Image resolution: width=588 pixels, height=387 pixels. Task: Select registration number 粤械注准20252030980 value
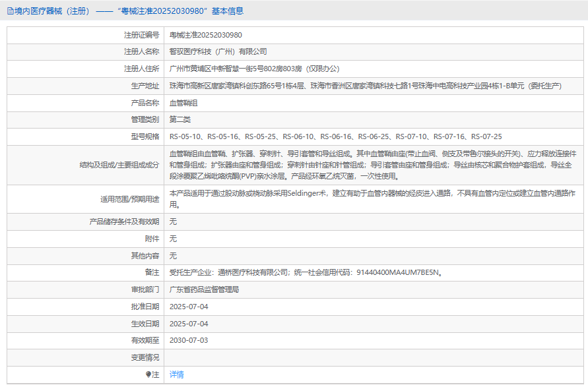point(205,35)
